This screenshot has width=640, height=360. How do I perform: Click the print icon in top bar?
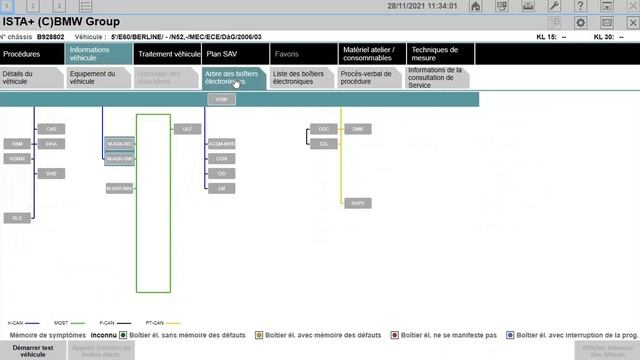pos(528,6)
